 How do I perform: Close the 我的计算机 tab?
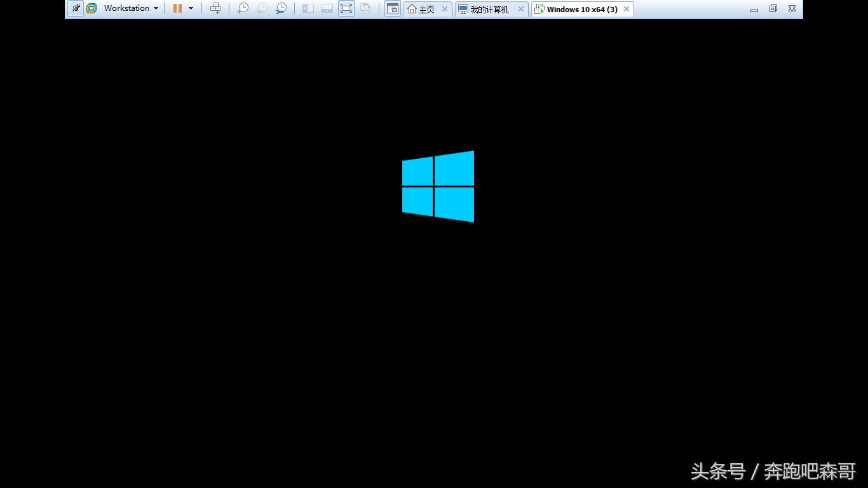tap(521, 9)
